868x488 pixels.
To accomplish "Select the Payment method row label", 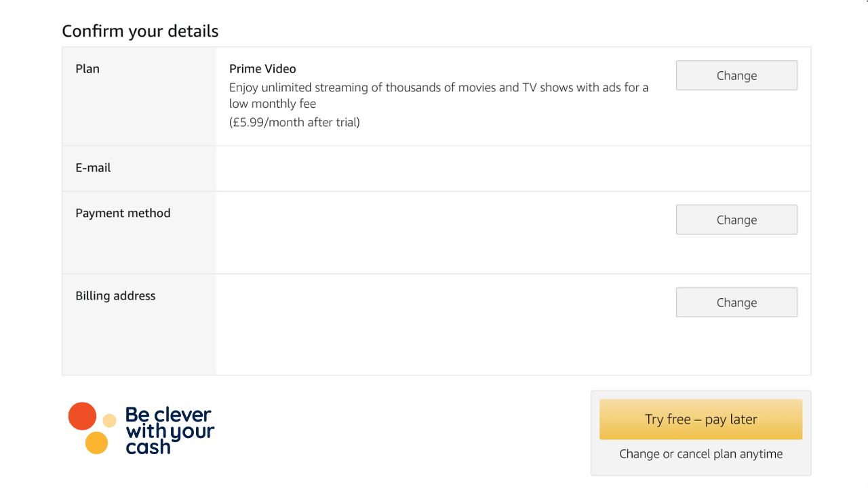I will point(123,213).
